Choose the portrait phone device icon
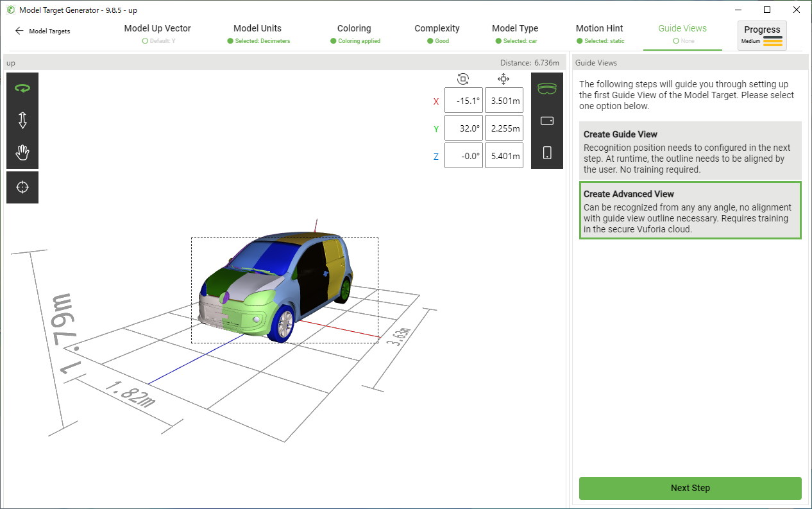The image size is (812, 509). (547, 153)
